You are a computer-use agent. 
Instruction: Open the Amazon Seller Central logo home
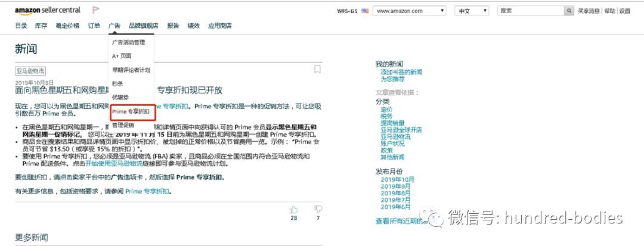pyautogui.click(x=48, y=11)
